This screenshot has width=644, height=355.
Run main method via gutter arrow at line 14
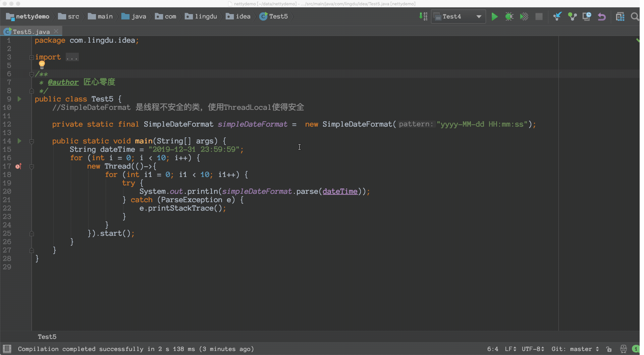(x=19, y=141)
